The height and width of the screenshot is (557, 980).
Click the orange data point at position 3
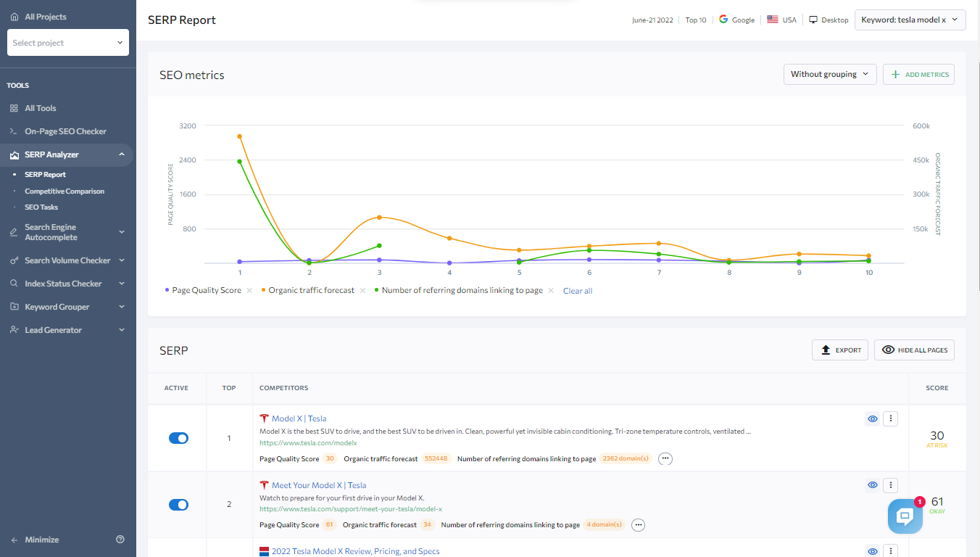point(379,218)
